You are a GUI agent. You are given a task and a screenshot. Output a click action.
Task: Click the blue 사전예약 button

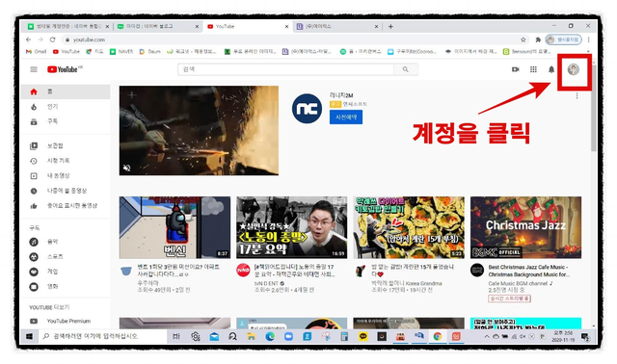(346, 117)
